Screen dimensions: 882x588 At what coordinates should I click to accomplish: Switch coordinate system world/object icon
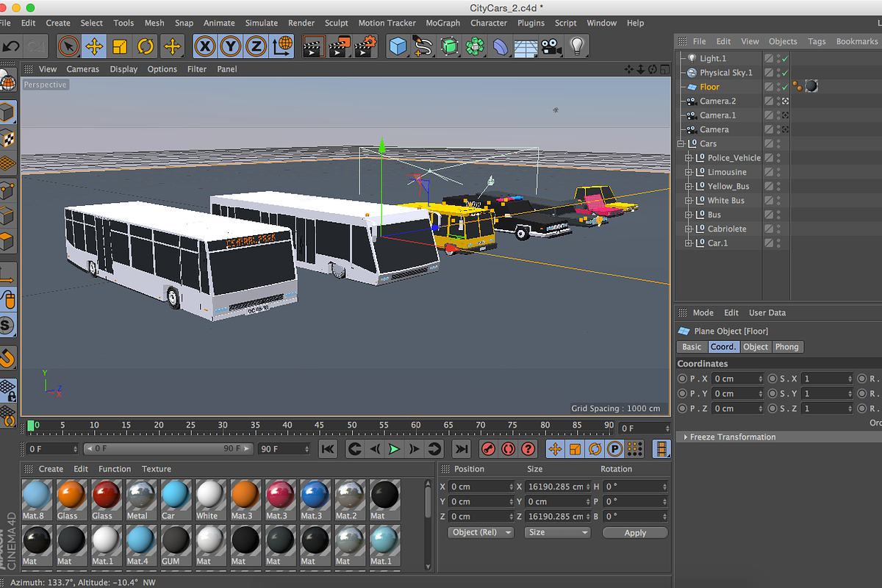click(282, 47)
